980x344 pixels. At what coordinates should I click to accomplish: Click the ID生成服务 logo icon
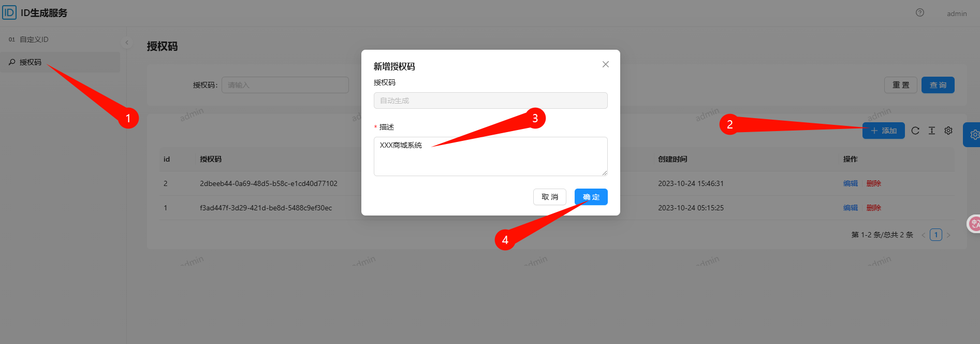click(x=9, y=12)
